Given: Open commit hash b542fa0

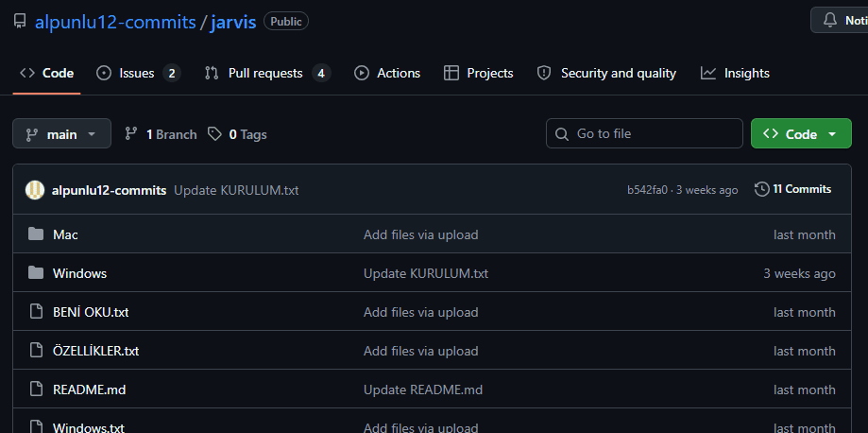Looking at the screenshot, I should [x=647, y=190].
